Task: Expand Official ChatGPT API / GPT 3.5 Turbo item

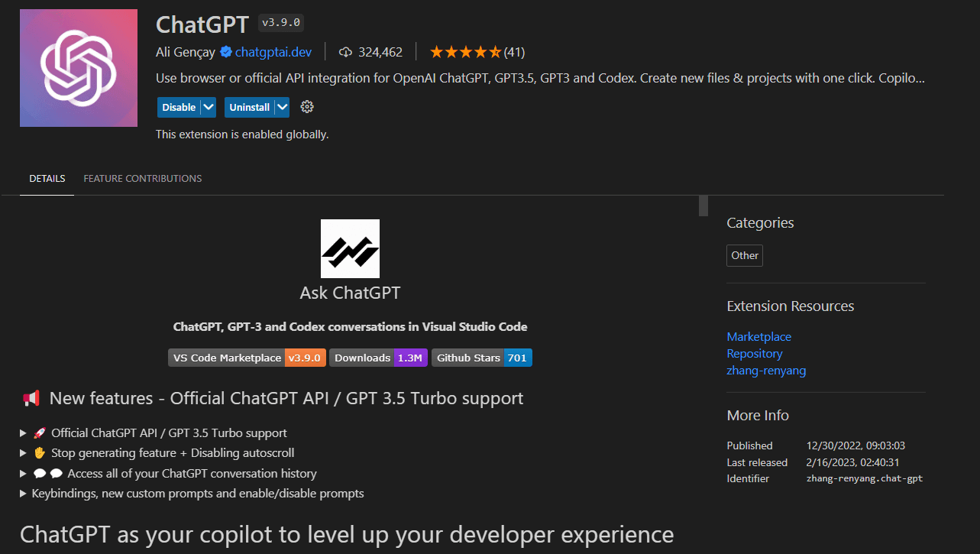Action: pyautogui.click(x=154, y=433)
